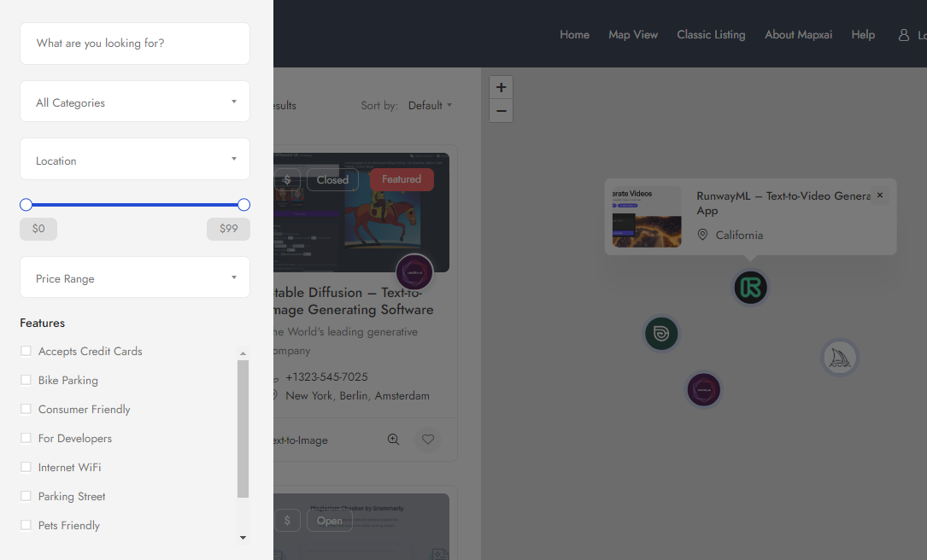Open About Mapxai page
The height and width of the screenshot is (560, 927).
(798, 35)
